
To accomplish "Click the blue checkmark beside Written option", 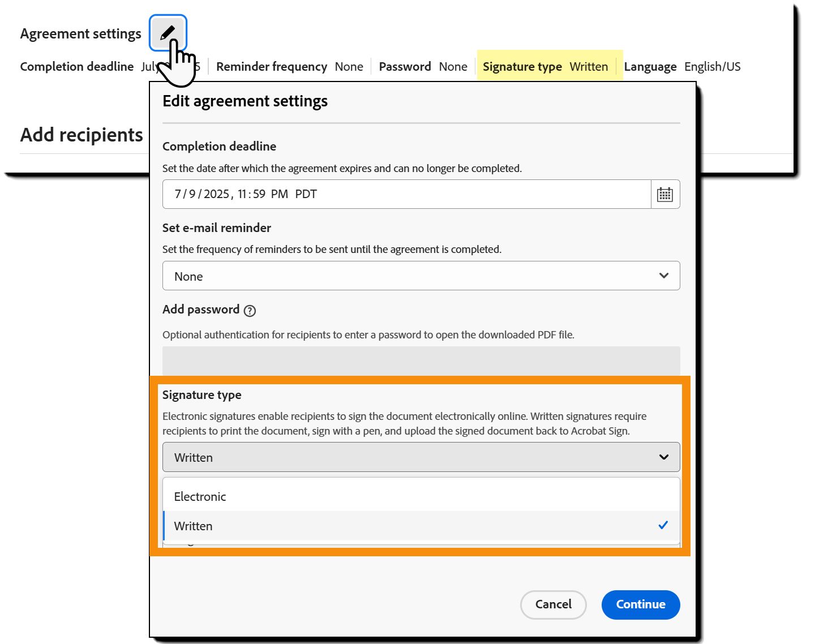I will (663, 525).
